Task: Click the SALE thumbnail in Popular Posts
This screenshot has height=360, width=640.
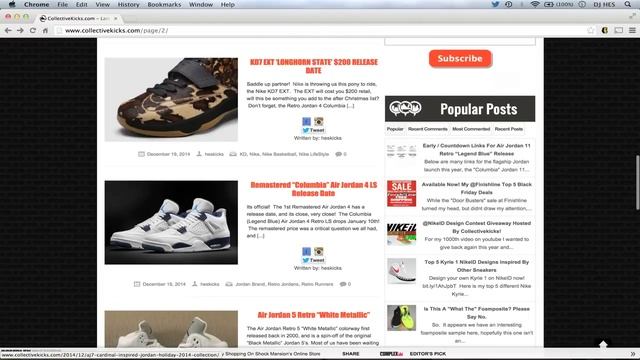Action: click(402, 193)
